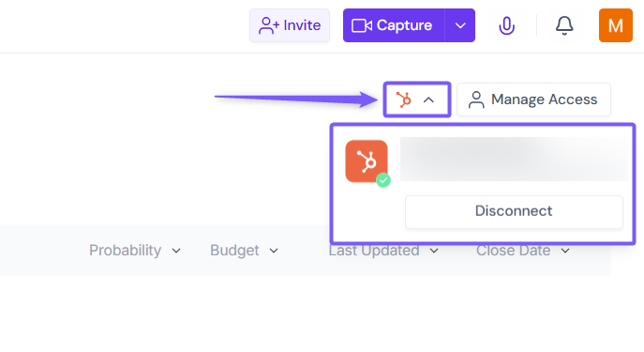Click the microphone icon in the header
Screen dimensions: 644x352
(x=506, y=25)
